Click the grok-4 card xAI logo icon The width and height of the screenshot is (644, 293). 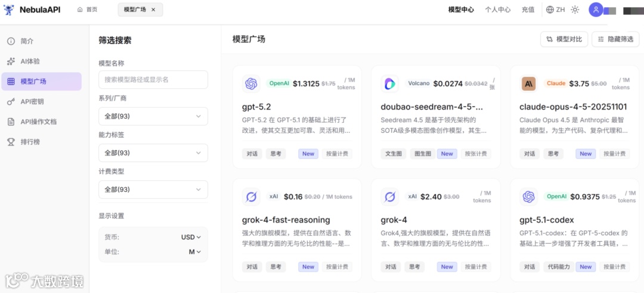[x=390, y=197]
